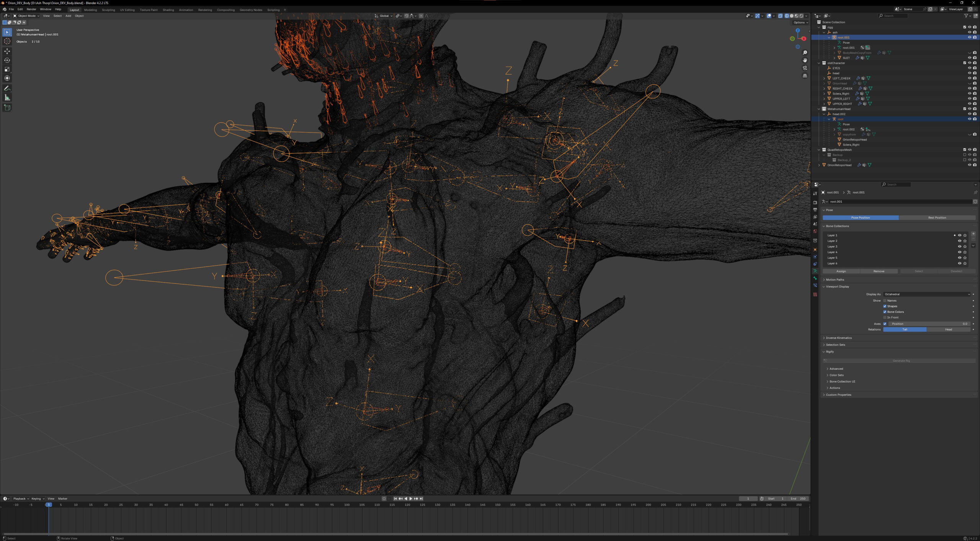Activate the Transform tool
This screenshot has height=541, width=980.
pyautogui.click(x=7, y=78)
